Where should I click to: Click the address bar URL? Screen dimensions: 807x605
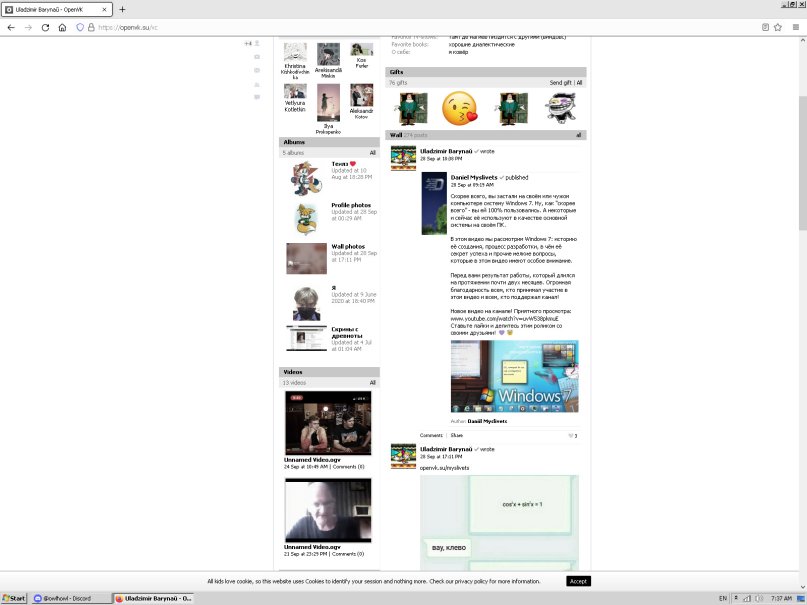click(x=128, y=27)
